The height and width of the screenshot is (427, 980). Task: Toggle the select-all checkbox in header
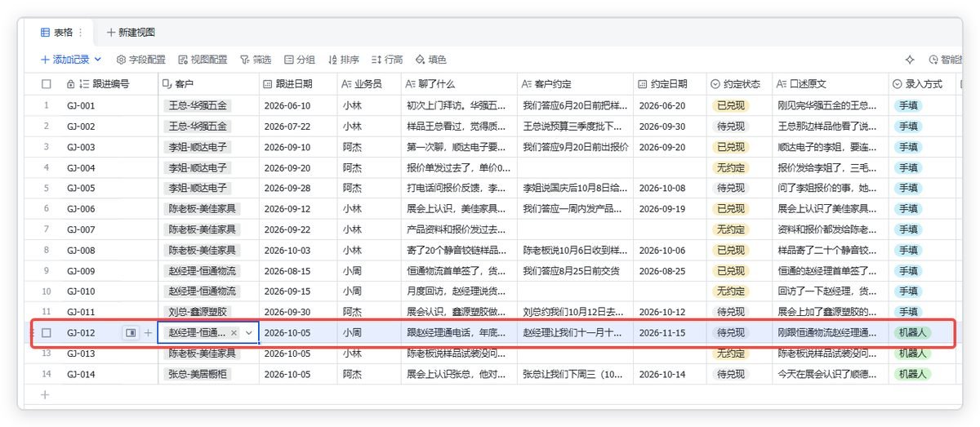pyautogui.click(x=47, y=83)
